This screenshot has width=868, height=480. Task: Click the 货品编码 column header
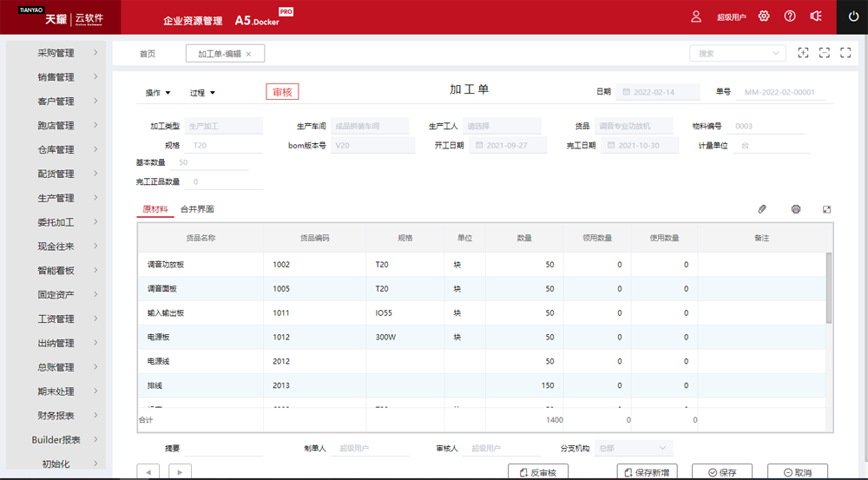click(314, 238)
